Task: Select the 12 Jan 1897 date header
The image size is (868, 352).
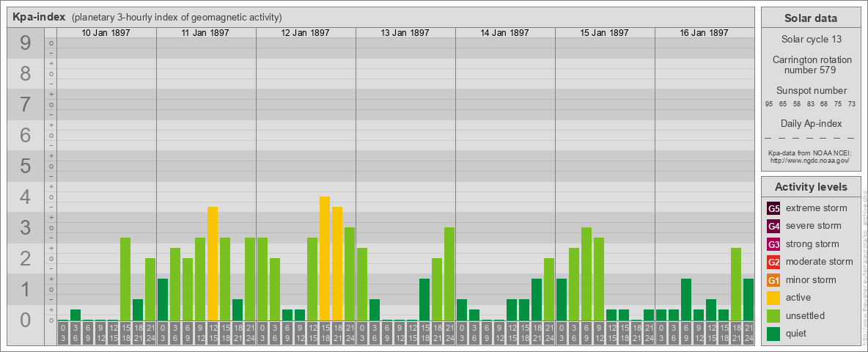Action: [x=305, y=33]
